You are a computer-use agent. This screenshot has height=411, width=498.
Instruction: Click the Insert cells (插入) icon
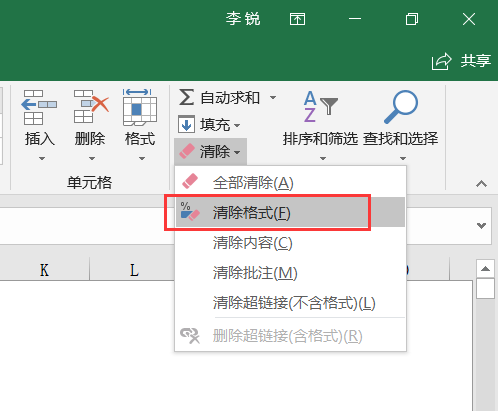(x=39, y=107)
